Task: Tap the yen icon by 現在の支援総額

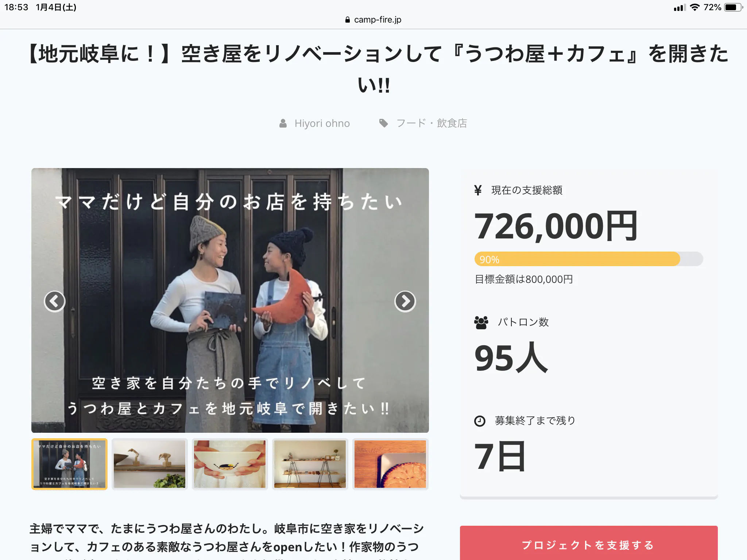Action: pyautogui.click(x=478, y=190)
